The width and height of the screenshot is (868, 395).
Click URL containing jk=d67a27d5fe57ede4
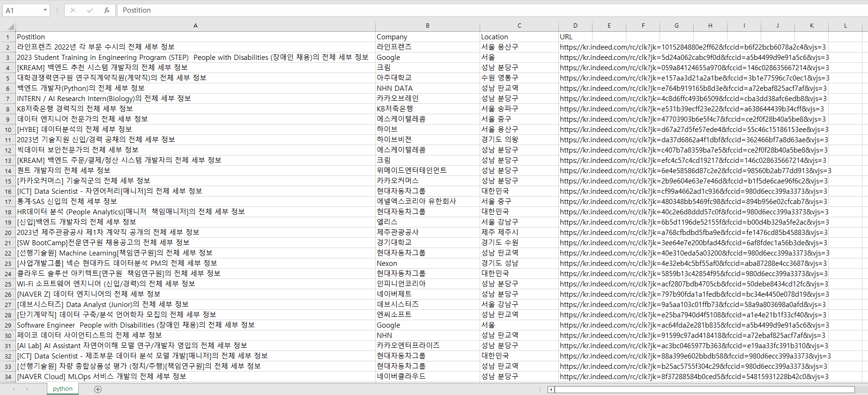click(x=694, y=129)
